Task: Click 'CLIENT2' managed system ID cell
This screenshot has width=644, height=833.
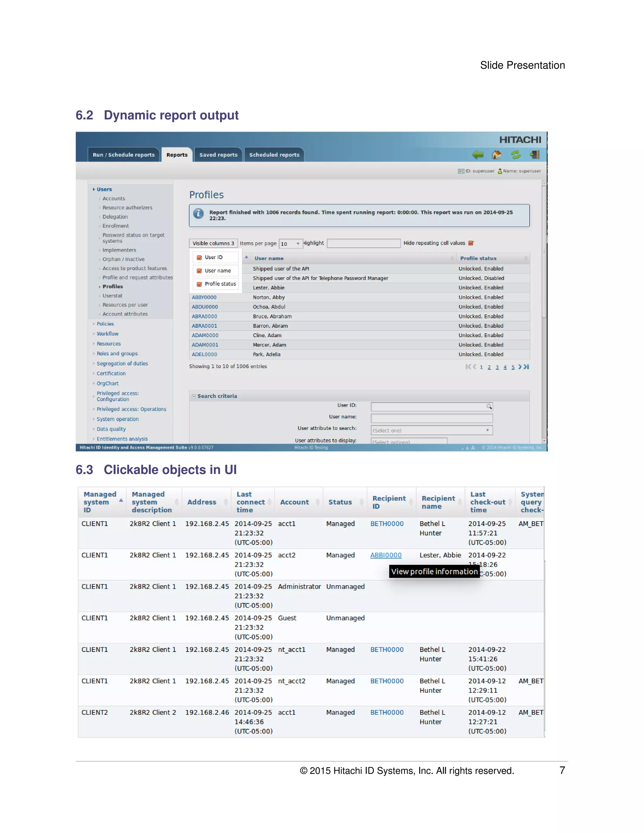Action: 95,713
